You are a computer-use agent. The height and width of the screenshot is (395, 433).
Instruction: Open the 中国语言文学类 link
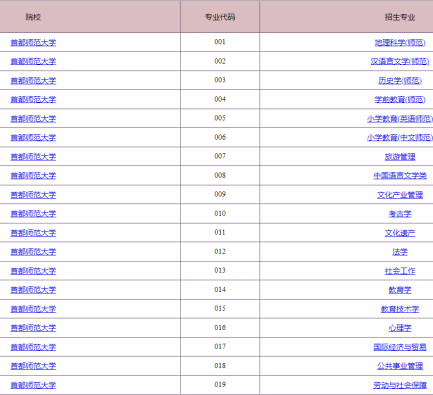point(400,176)
